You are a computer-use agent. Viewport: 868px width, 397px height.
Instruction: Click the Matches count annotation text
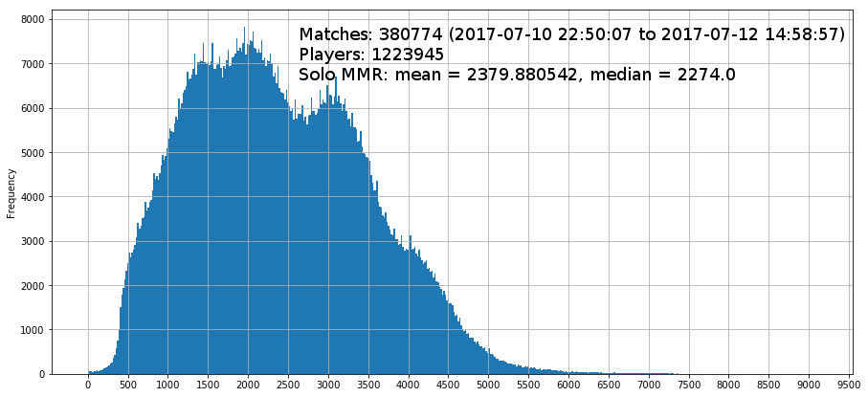(x=572, y=34)
